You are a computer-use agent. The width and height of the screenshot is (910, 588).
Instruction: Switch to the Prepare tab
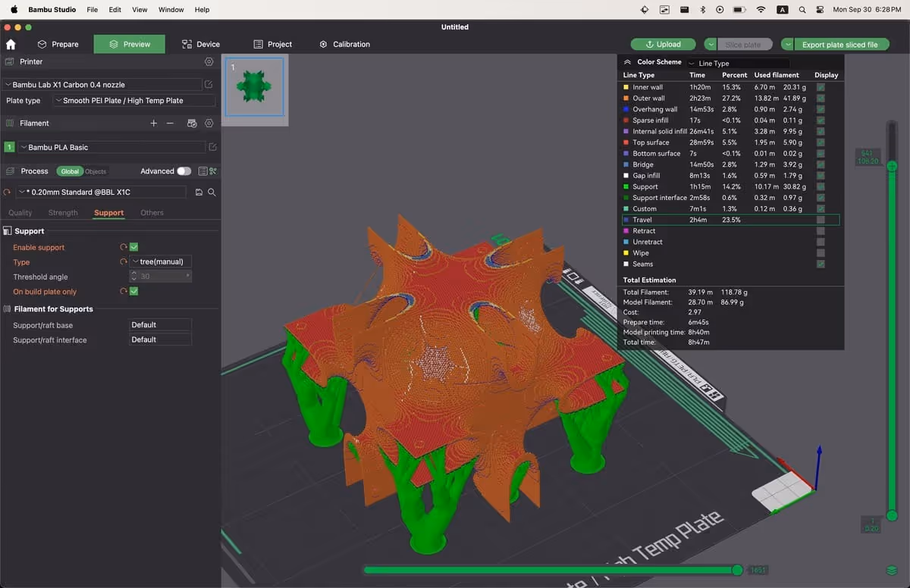coord(58,44)
